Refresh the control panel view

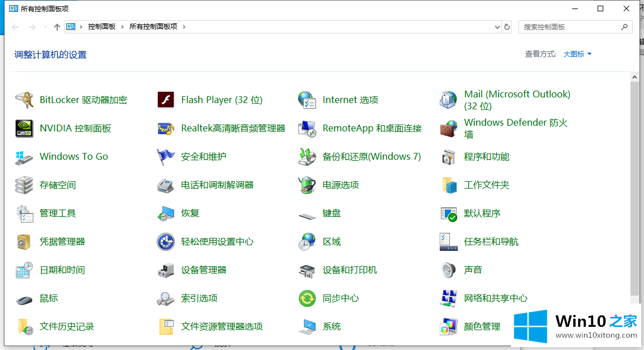coord(507,27)
